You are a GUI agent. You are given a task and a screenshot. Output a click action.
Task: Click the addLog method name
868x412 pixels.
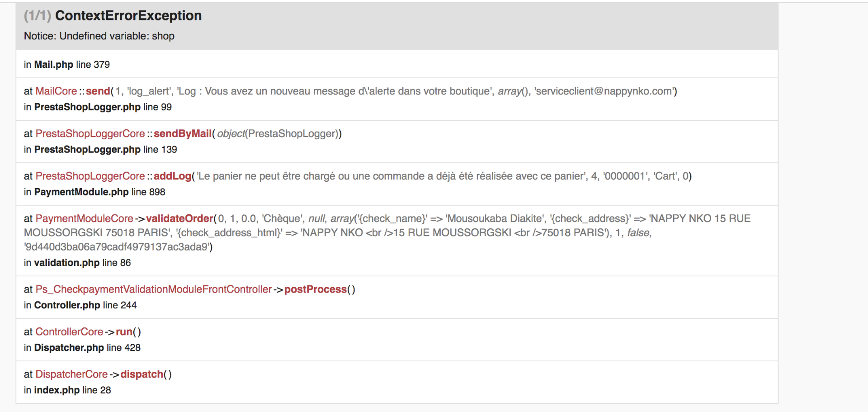click(x=172, y=176)
